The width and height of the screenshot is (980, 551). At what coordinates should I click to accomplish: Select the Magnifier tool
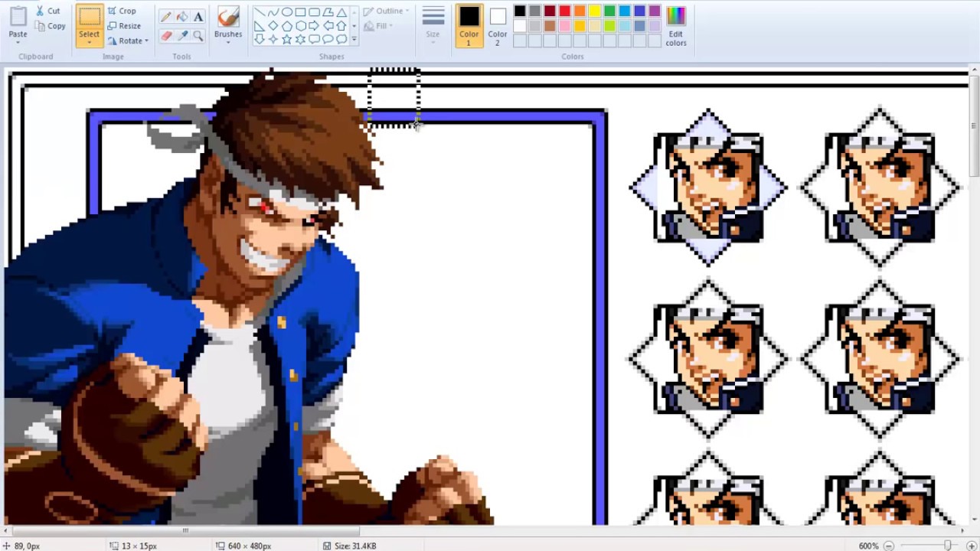click(198, 35)
